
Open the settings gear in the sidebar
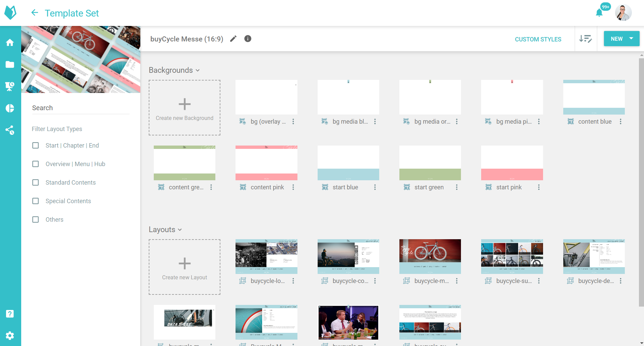pos(10,336)
